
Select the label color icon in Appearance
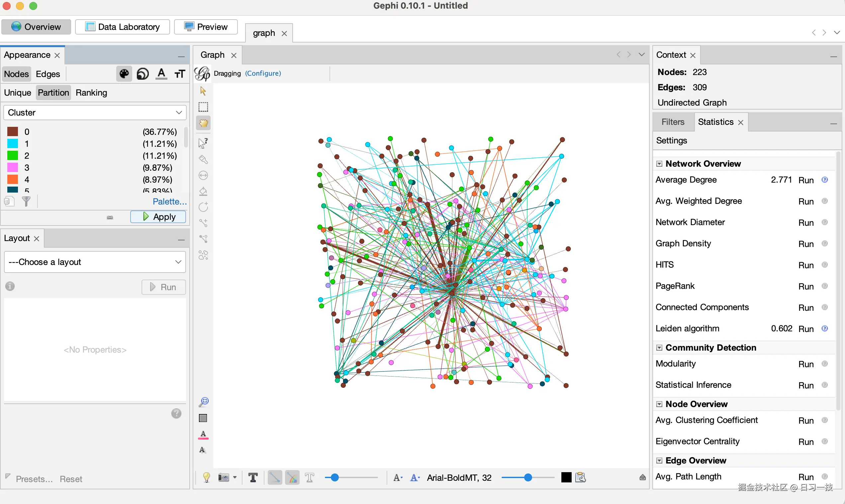point(161,74)
